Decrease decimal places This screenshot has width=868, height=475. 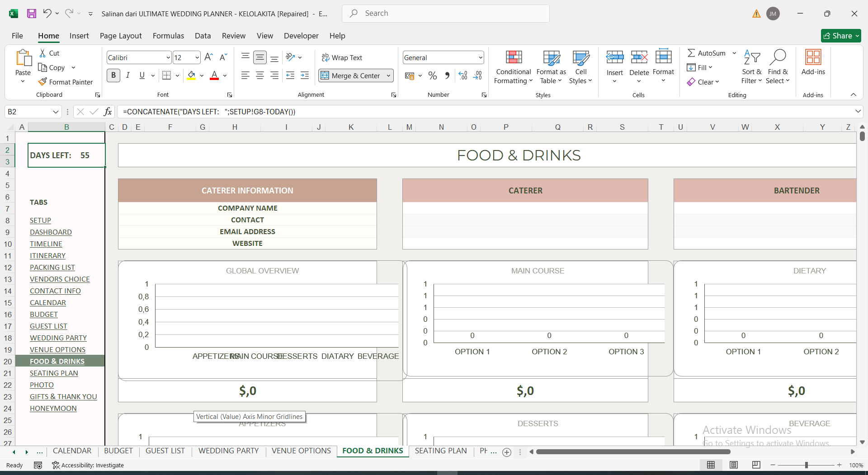pos(478,75)
